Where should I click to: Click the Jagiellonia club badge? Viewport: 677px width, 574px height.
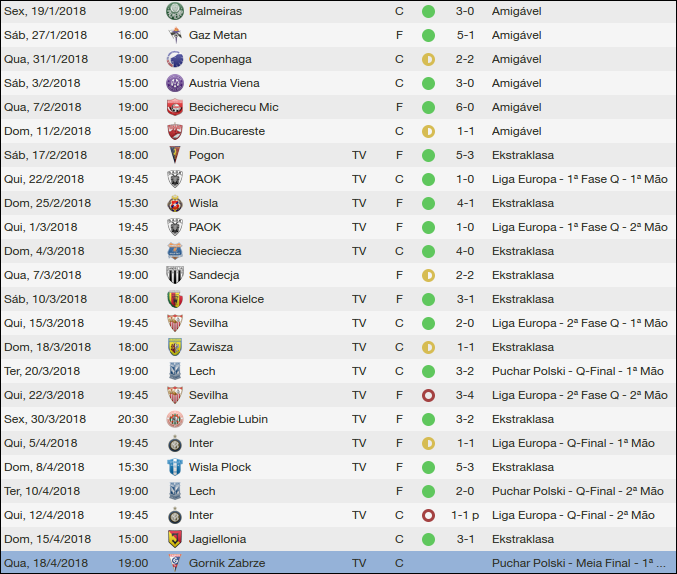click(175, 539)
